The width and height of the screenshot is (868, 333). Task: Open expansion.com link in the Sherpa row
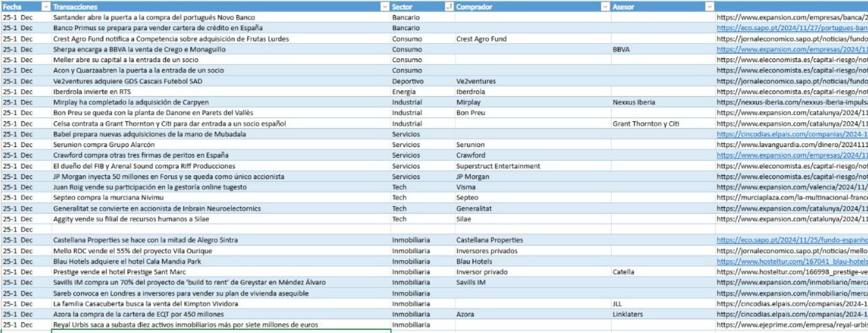coord(792,49)
